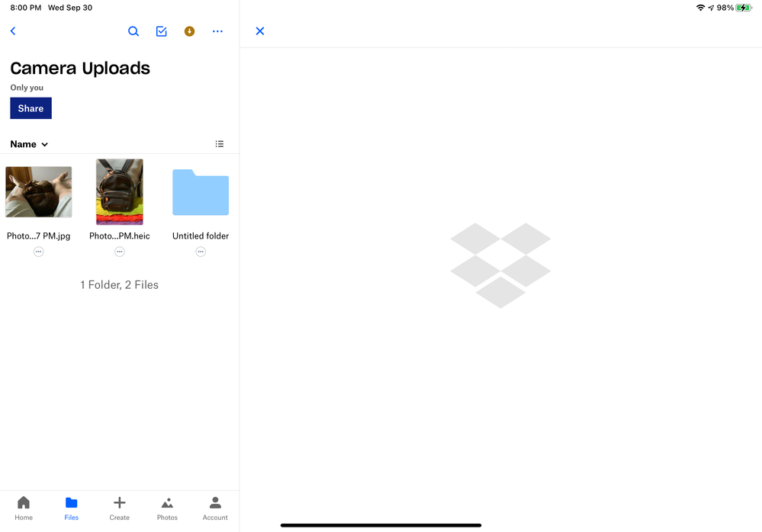Open options for Untitled folder
The width and height of the screenshot is (762, 532).
point(201,252)
